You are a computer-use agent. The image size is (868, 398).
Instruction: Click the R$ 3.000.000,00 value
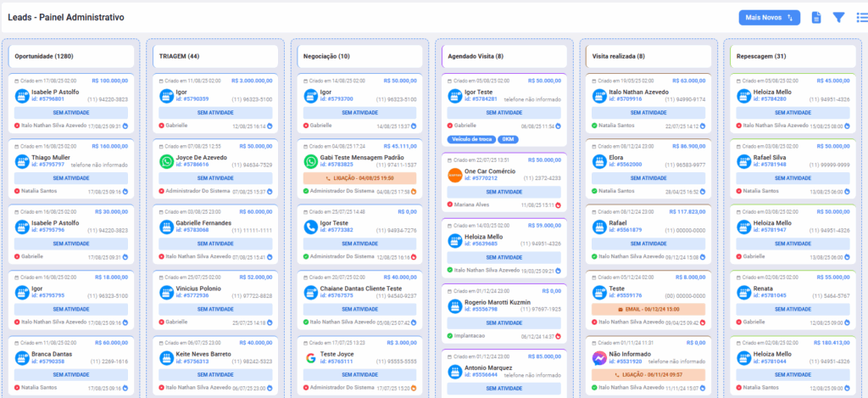(x=252, y=81)
